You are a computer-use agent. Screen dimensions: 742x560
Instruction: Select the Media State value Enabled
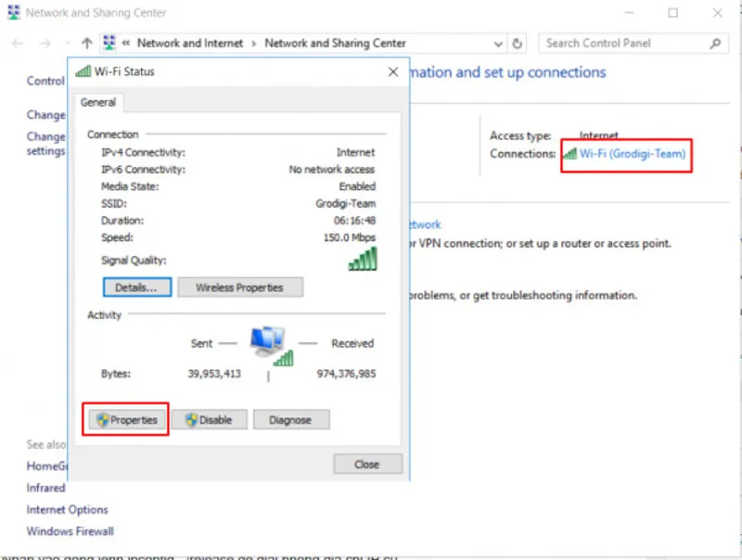pos(357,186)
